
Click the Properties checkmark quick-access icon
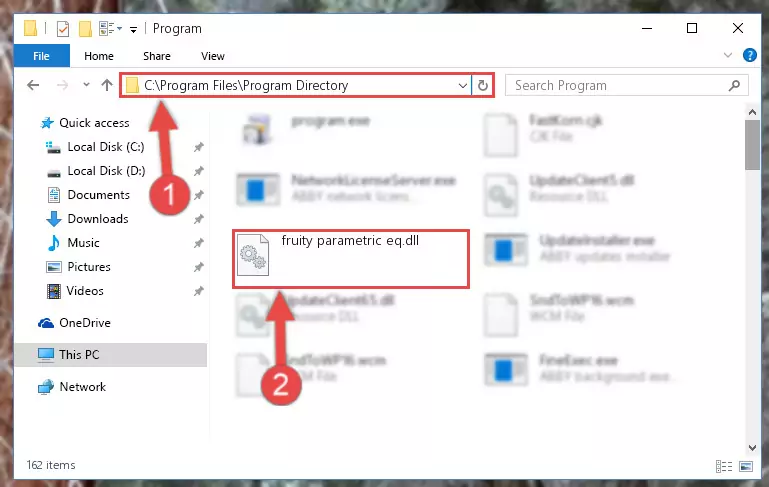tap(63, 29)
